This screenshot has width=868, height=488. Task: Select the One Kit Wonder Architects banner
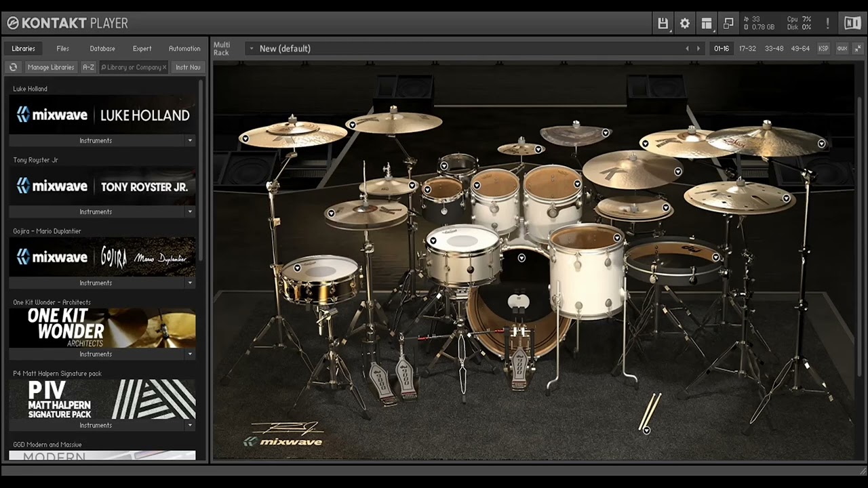[102, 328]
